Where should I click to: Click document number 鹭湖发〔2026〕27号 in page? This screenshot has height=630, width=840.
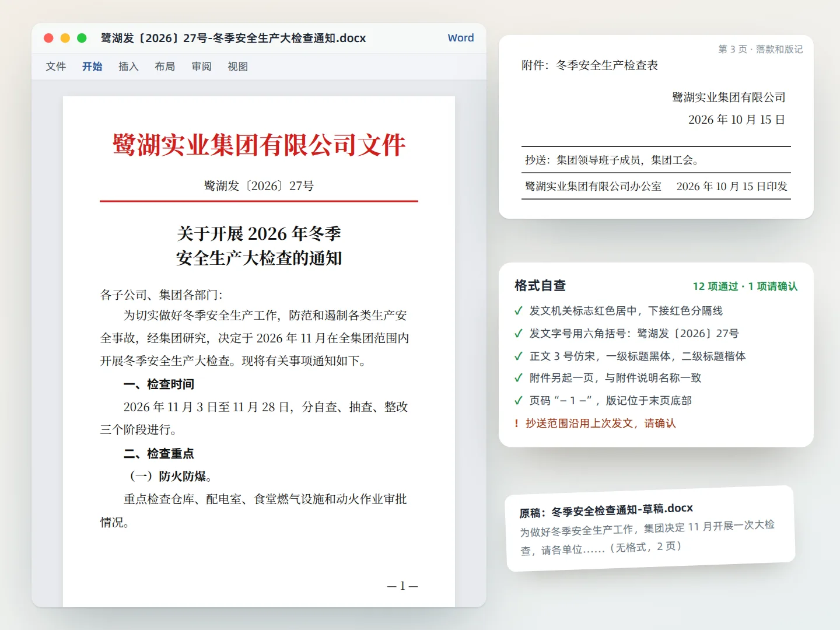point(259,185)
